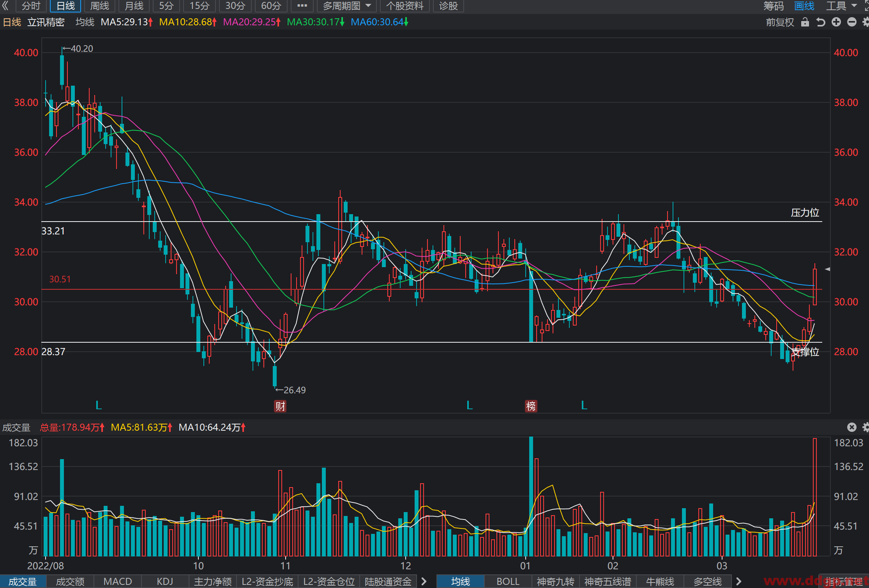This screenshot has width=869, height=588.
Task: Switch to the MACD indicator tab
Action: 118,581
